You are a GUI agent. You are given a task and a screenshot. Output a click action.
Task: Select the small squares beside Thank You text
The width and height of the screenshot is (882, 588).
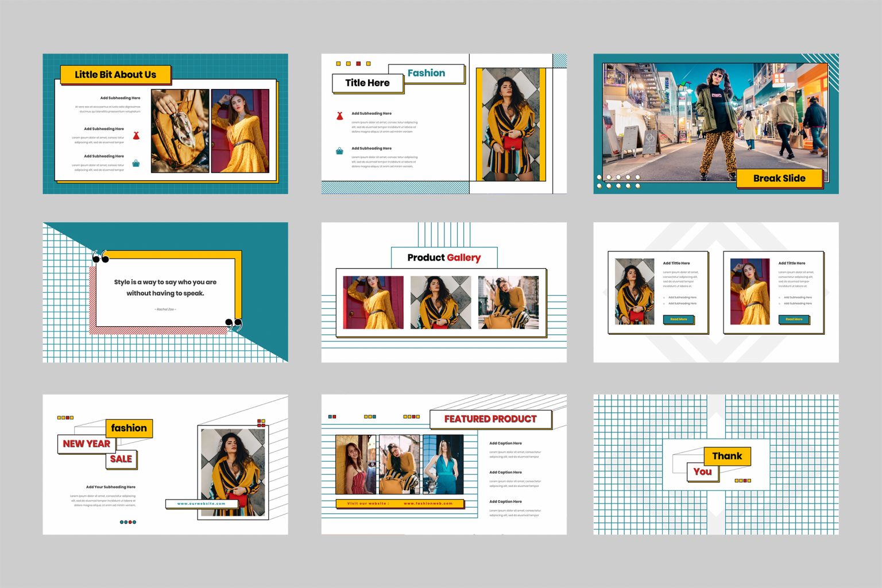point(742,481)
